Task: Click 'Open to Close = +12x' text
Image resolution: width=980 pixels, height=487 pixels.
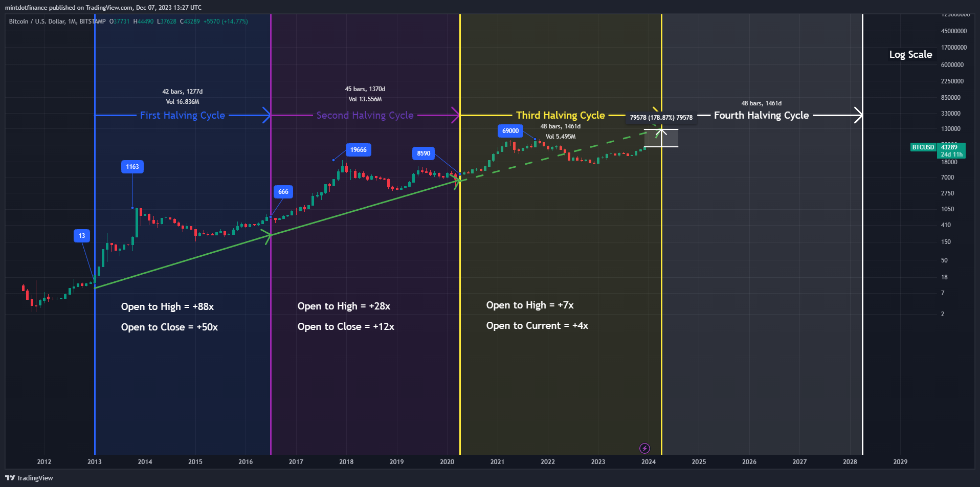Action: pos(346,326)
